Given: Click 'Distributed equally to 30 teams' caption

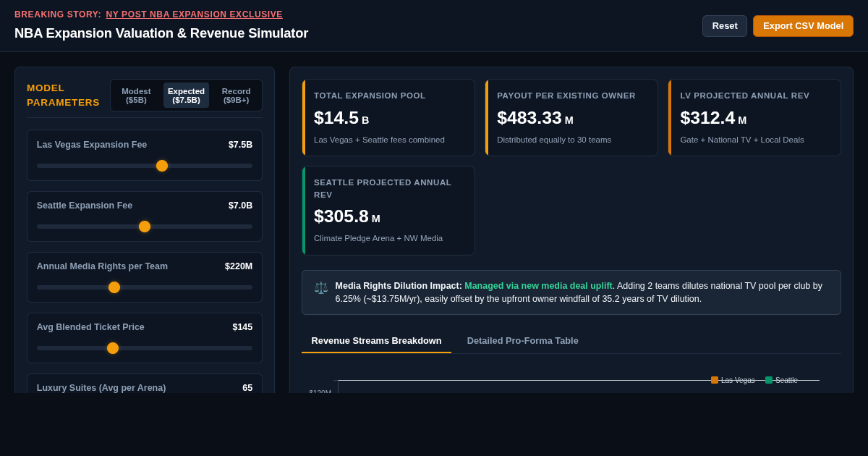Looking at the screenshot, I should tap(554, 140).
